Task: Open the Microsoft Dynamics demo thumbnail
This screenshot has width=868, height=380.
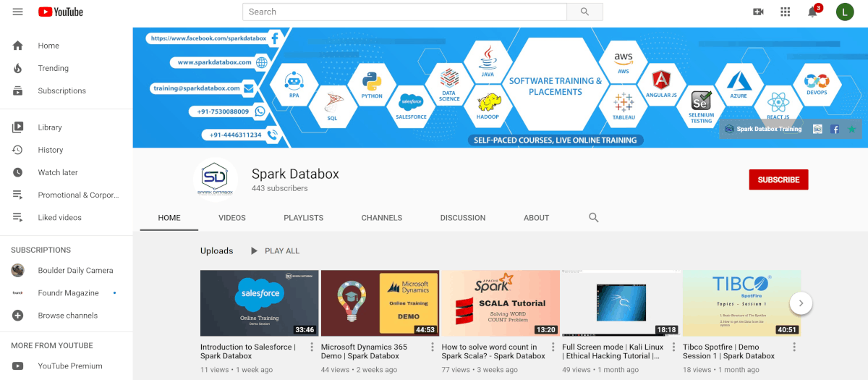Action: click(380, 303)
